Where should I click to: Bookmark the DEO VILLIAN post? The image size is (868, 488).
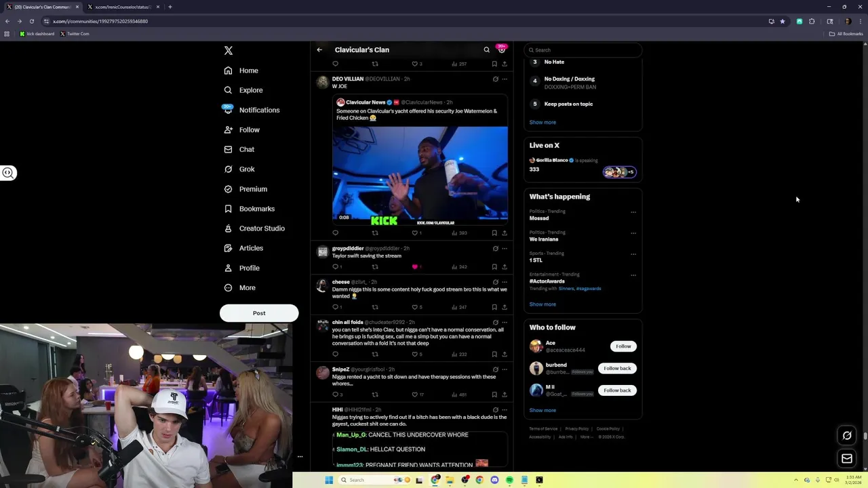[x=494, y=233]
